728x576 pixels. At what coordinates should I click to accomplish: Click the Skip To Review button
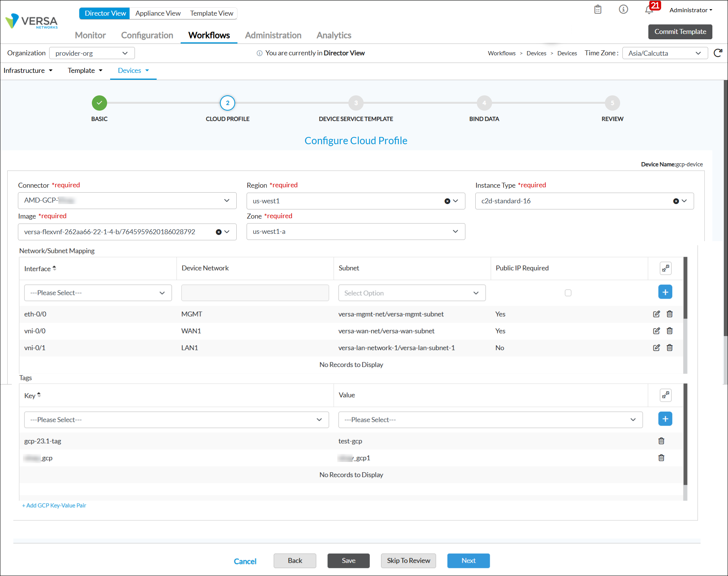408,560
